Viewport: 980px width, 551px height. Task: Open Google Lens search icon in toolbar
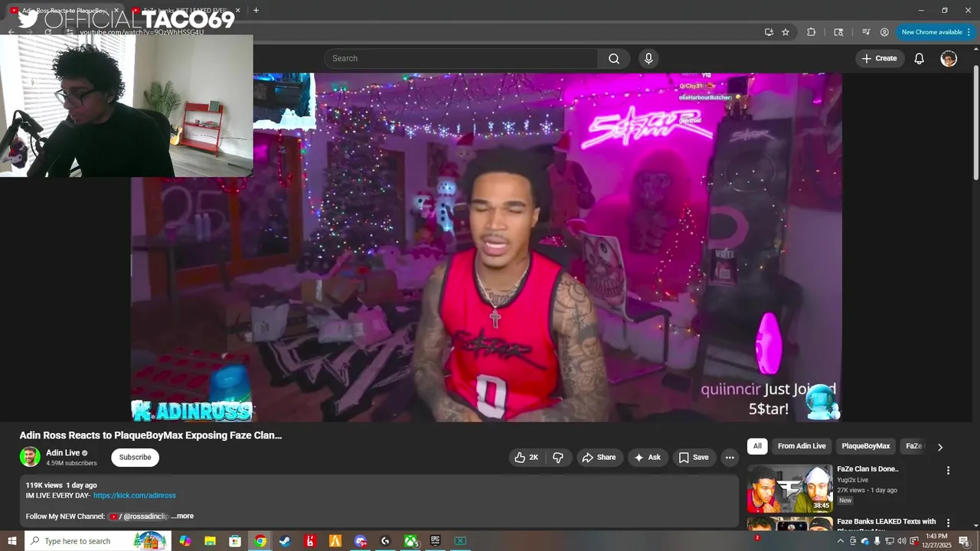point(838,32)
